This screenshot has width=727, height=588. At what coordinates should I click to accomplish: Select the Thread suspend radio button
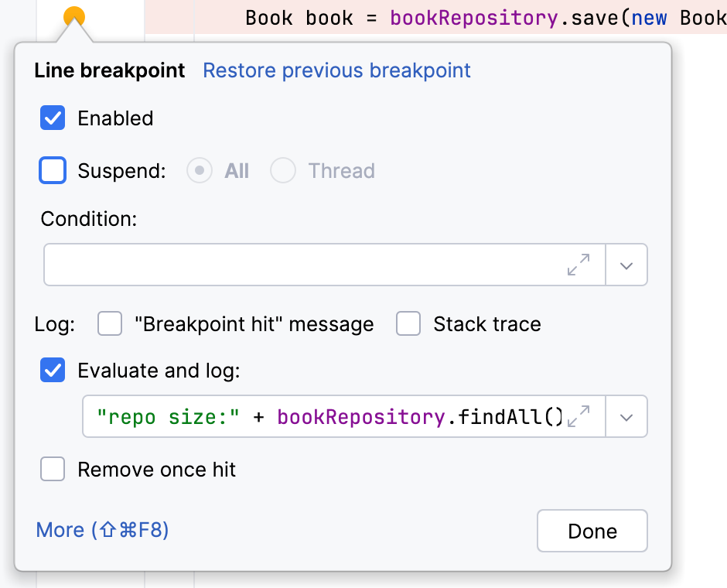pyautogui.click(x=283, y=170)
